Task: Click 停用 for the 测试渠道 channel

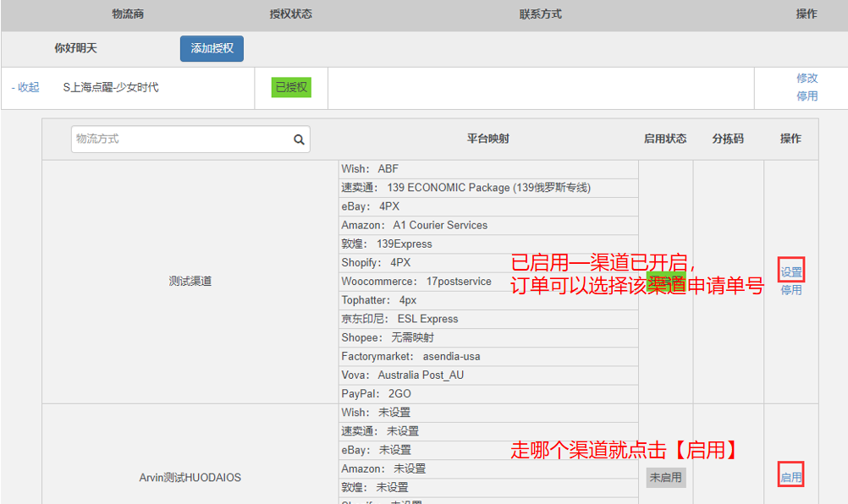Action: pos(791,290)
